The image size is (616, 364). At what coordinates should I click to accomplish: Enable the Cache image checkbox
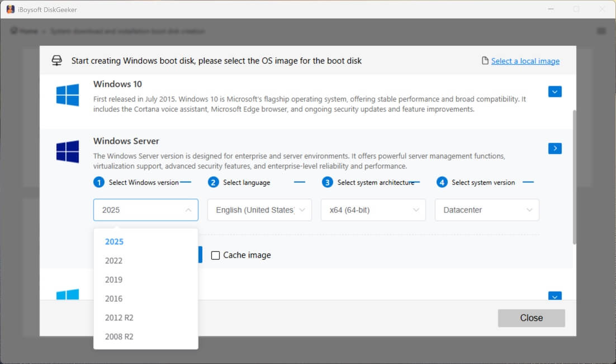coord(216,255)
